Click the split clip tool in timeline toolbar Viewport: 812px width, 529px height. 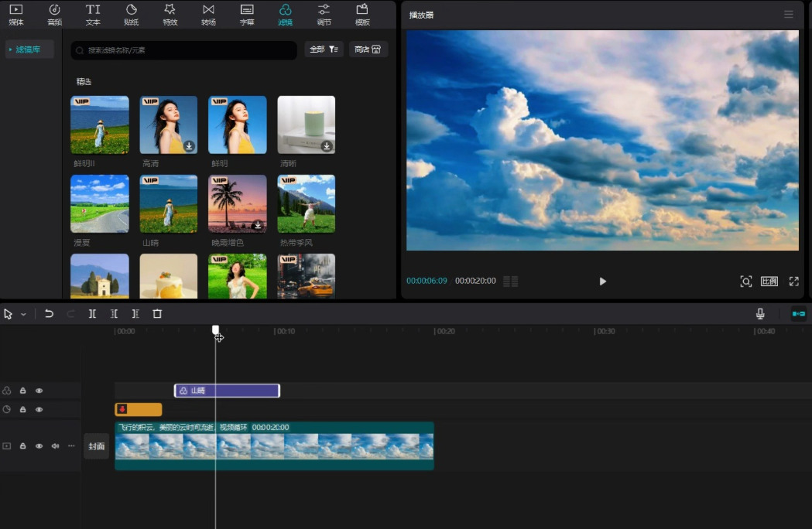(x=92, y=314)
